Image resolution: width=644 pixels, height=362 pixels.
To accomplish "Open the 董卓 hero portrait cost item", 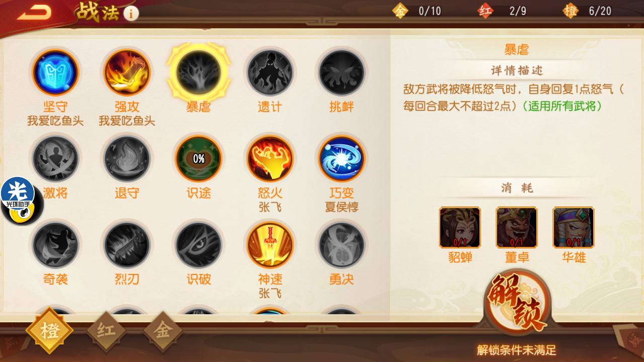I will 517,227.
